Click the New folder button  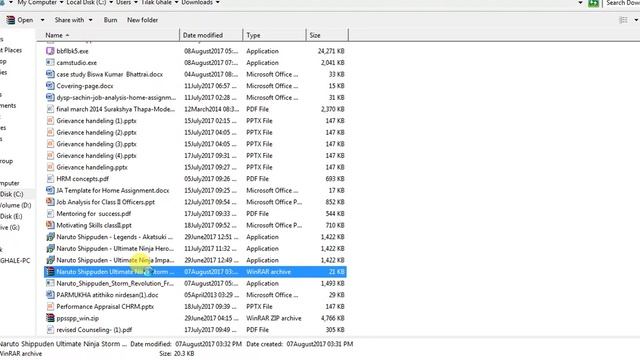pyautogui.click(x=142, y=20)
